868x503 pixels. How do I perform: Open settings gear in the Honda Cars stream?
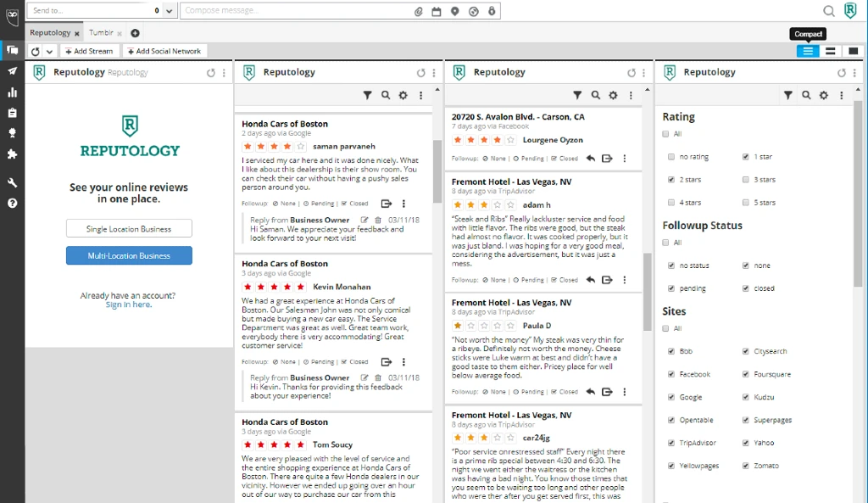coord(403,95)
